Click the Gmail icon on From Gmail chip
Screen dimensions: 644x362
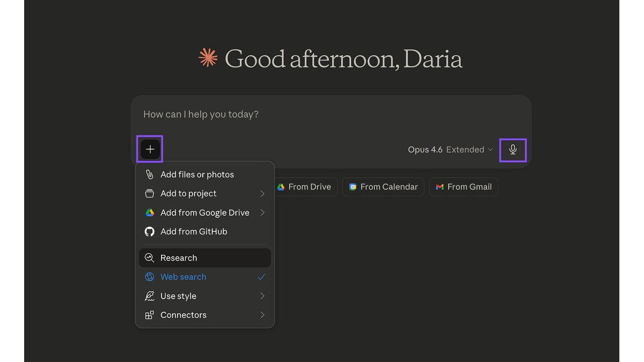point(440,187)
